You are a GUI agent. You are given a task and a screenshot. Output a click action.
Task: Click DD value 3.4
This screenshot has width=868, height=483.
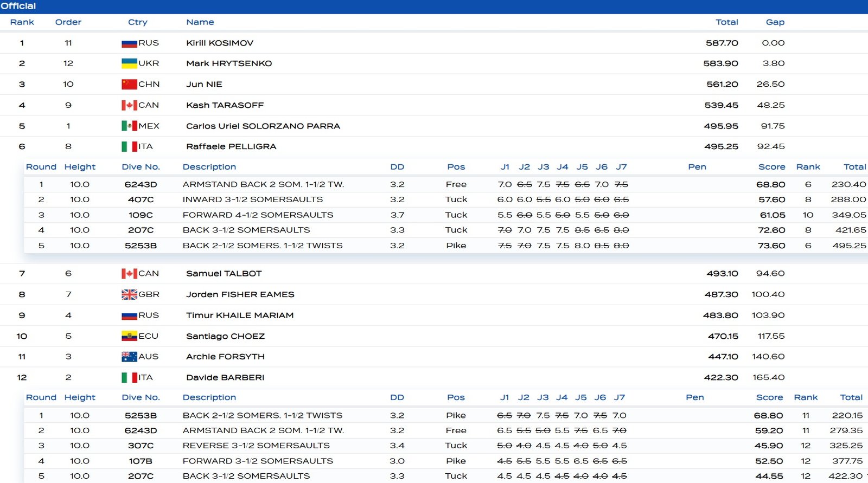(397, 446)
